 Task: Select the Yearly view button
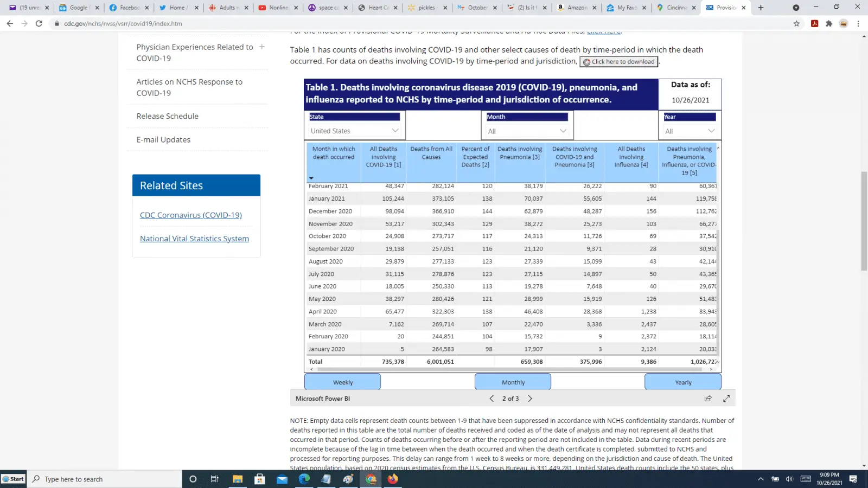coord(683,382)
